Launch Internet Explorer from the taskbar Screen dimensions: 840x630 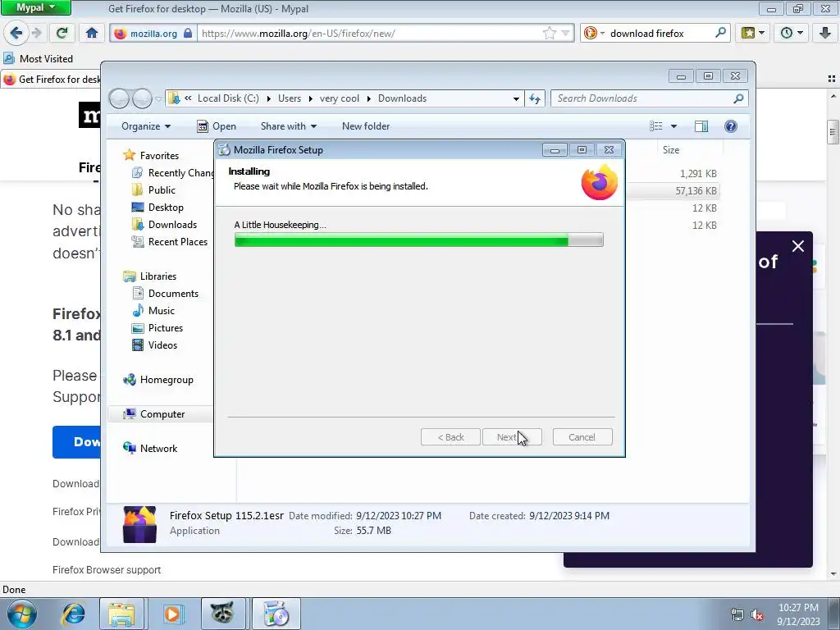(73, 614)
